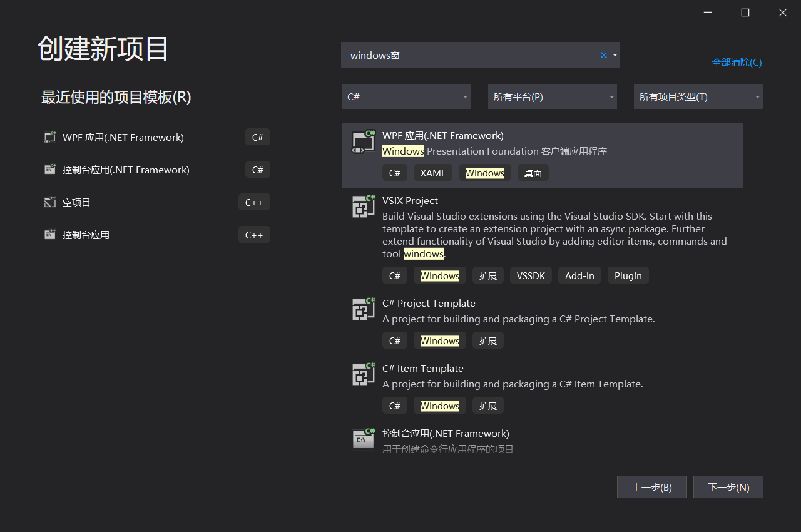Screen dimensions: 801x532
Task: Click the XAML tag on WPF result
Action: coord(433,173)
